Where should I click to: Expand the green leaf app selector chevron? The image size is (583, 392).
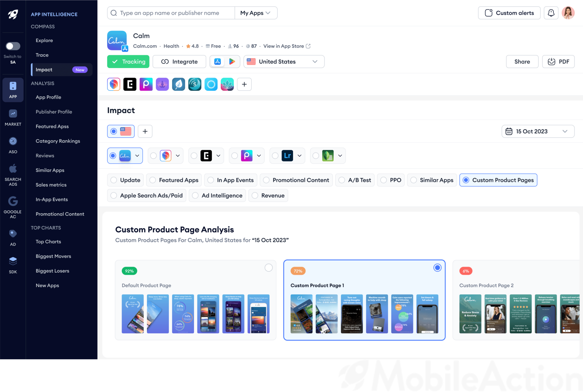pyautogui.click(x=340, y=156)
